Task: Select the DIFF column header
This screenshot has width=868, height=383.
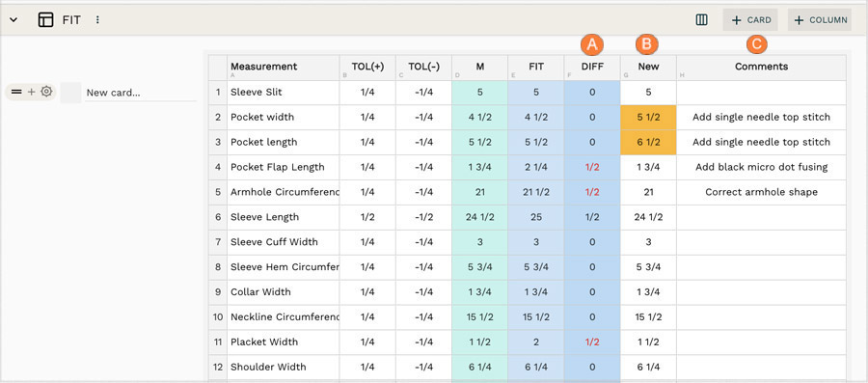Action: click(592, 67)
